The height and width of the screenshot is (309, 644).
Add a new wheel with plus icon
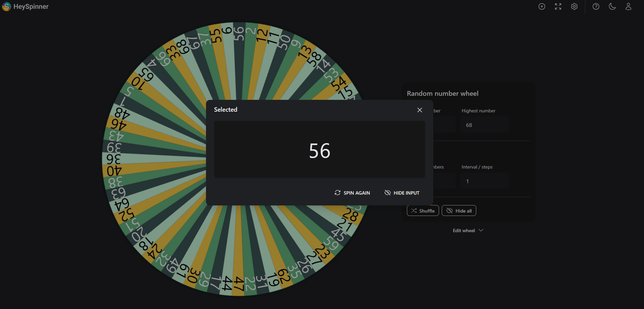pos(542,6)
